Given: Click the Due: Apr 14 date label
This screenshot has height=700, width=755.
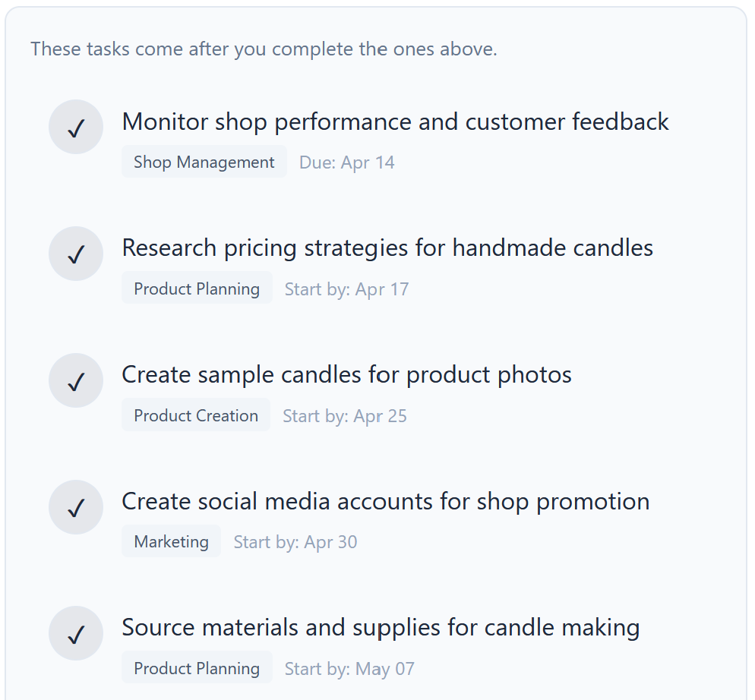Looking at the screenshot, I should click(x=346, y=162).
